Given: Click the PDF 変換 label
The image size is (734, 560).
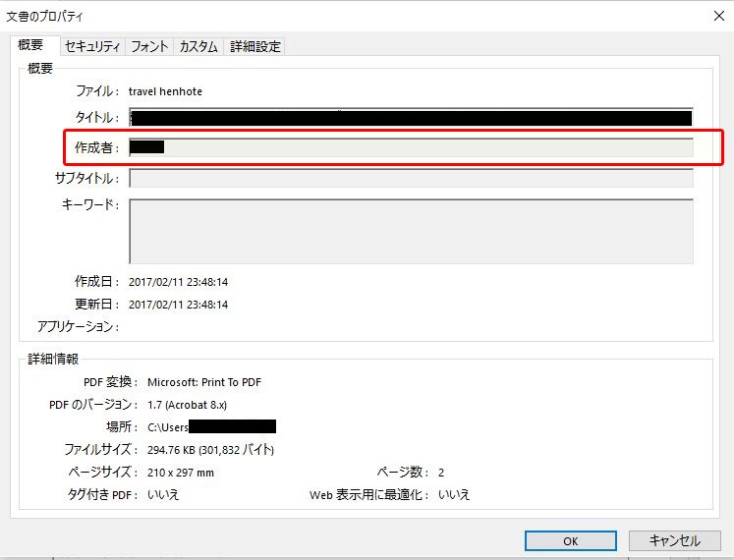Looking at the screenshot, I should pos(110,382).
